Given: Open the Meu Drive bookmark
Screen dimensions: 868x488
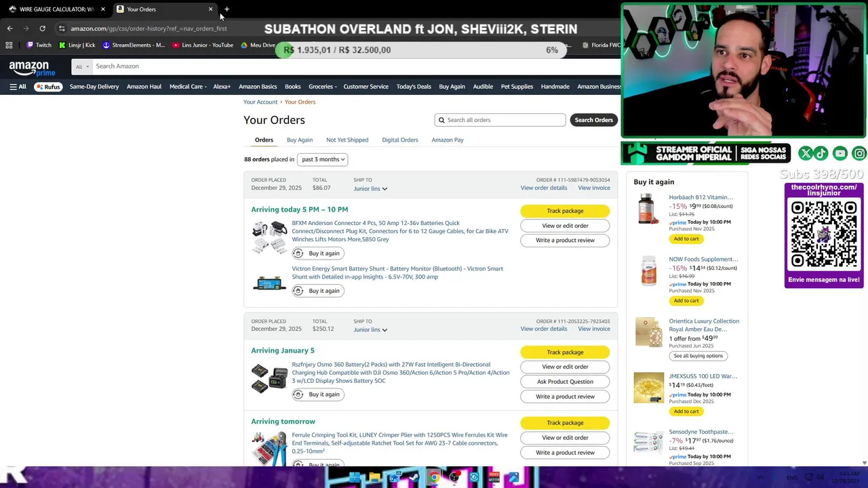Looking at the screenshot, I should coord(258,45).
